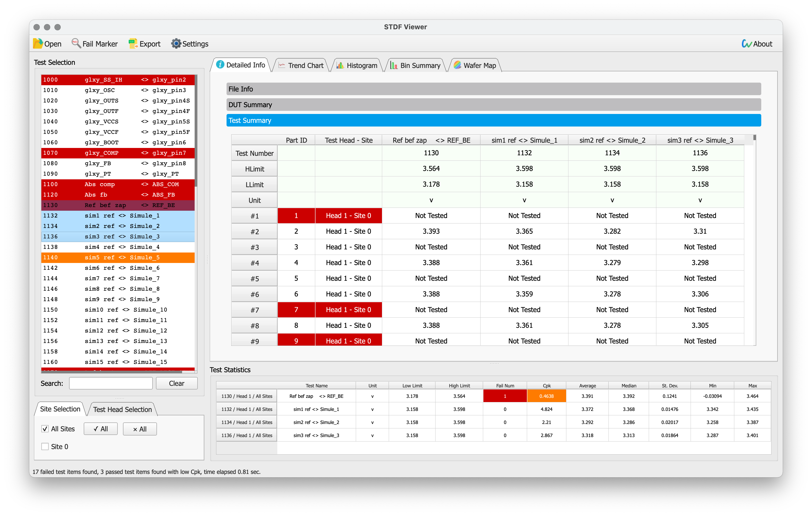The width and height of the screenshot is (812, 516).
Task: Select test 1140 sim5 ref in list
Action: click(x=118, y=257)
